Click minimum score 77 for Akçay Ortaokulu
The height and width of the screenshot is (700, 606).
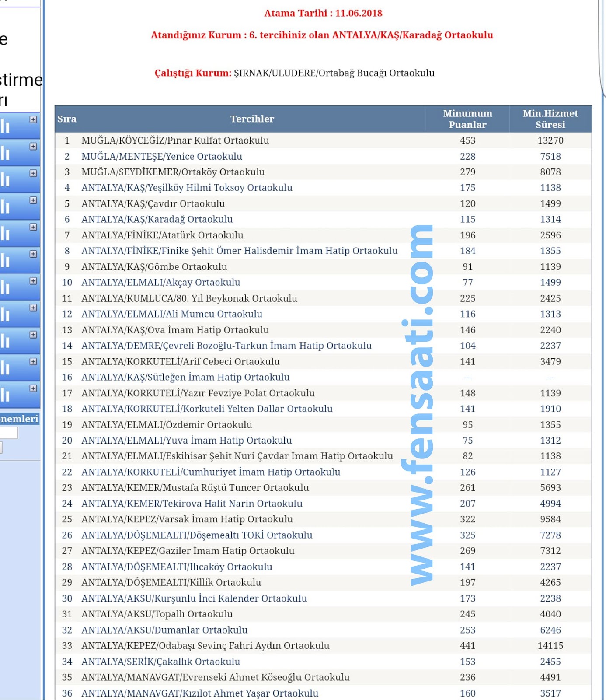pyautogui.click(x=467, y=283)
